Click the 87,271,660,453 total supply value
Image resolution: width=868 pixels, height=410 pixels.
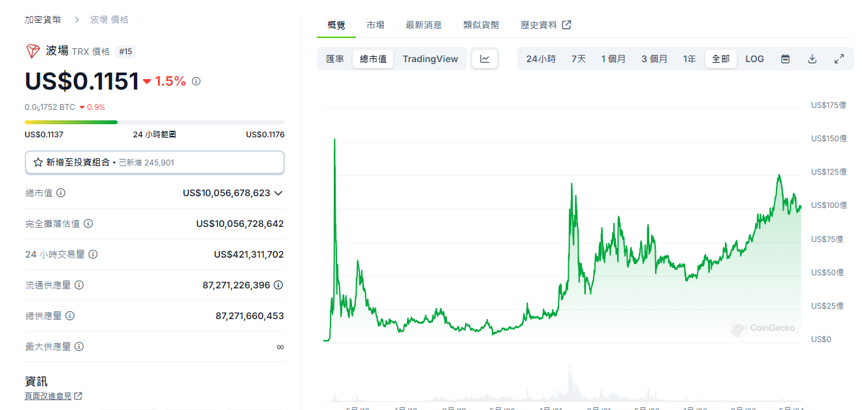(x=250, y=316)
